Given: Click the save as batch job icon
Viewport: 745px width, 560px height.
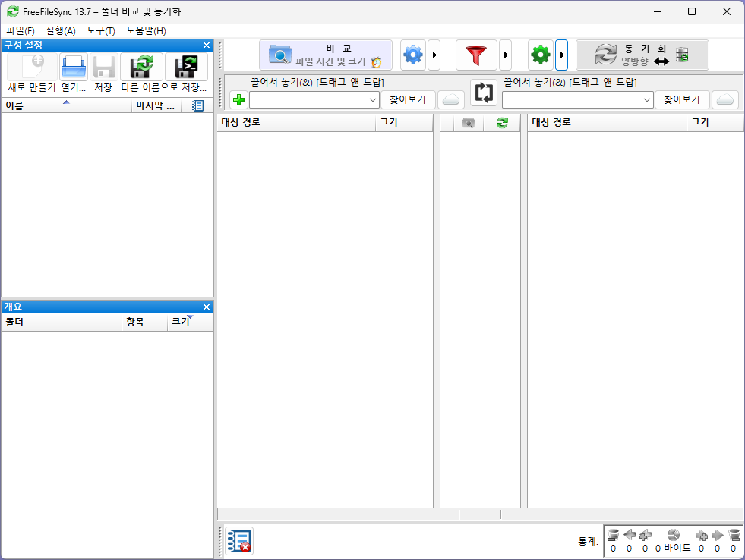Looking at the screenshot, I should pyautogui.click(x=186, y=67).
